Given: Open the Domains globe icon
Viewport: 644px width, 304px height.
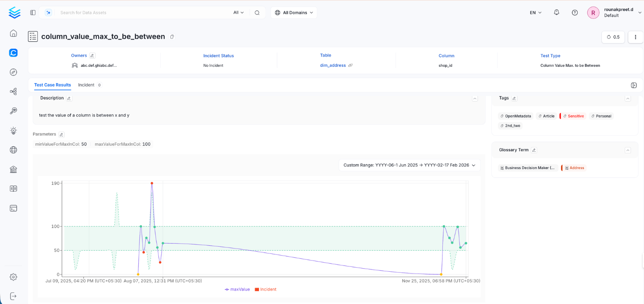Looking at the screenshot, I should point(13,150).
